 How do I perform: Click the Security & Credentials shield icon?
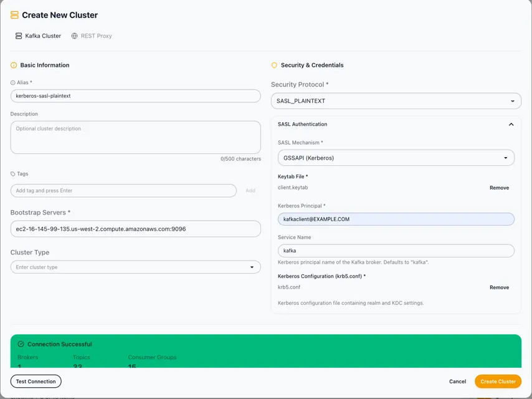coord(274,65)
